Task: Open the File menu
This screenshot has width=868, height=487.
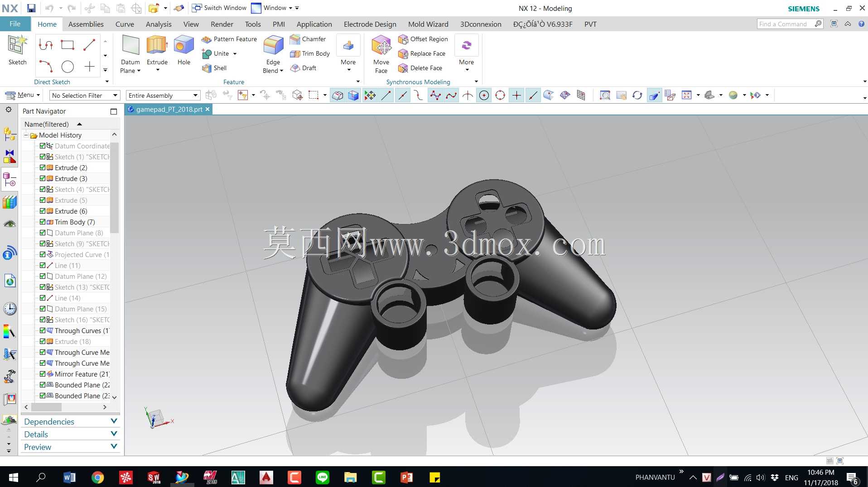Action: coord(15,24)
